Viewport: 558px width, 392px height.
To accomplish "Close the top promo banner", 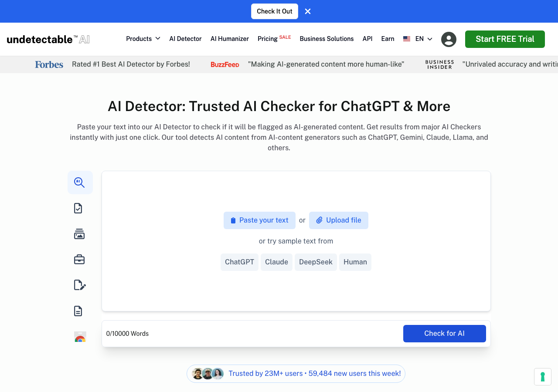I will pyautogui.click(x=308, y=11).
